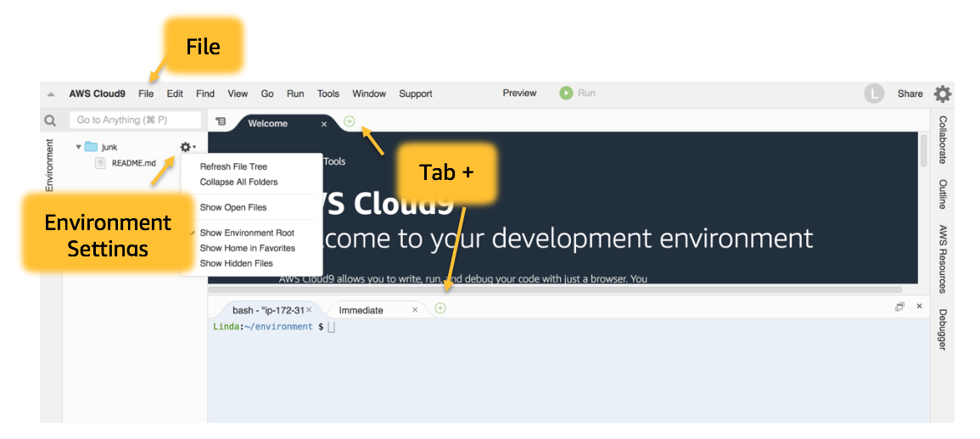This screenshot has height=439, width=980.
Task: Open the Cloud9 preferences gear icon
Action: (943, 93)
